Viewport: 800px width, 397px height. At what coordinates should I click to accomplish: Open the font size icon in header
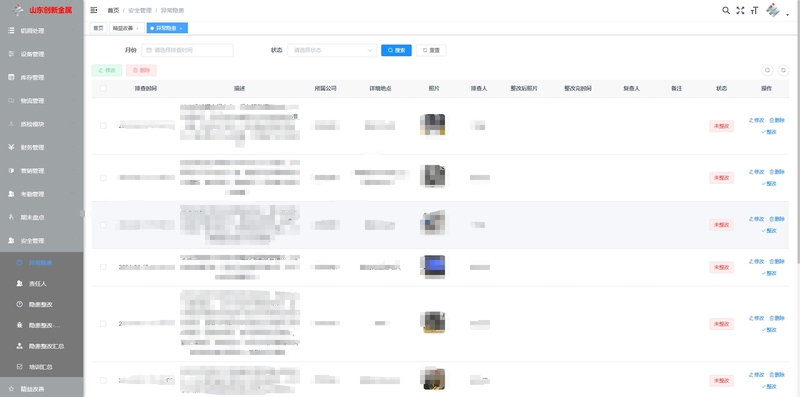click(x=754, y=10)
